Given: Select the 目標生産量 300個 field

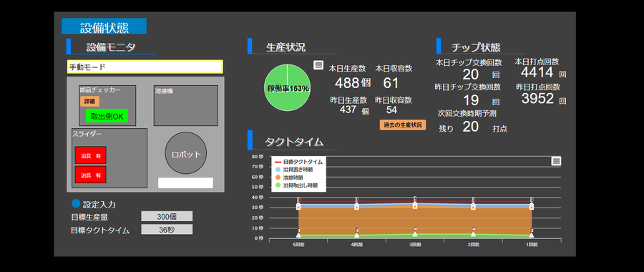Looking at the screenshot, I should [167, 217].
